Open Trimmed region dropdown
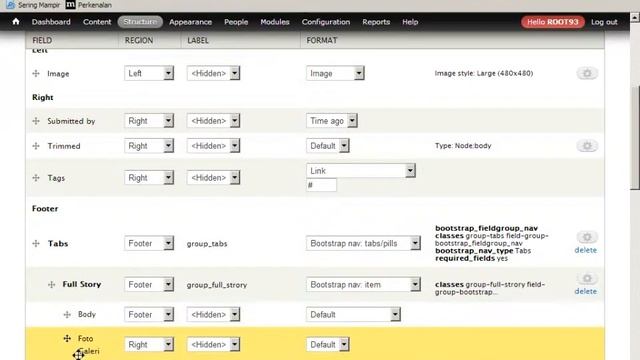640x360 pixels. pos(149,146)
